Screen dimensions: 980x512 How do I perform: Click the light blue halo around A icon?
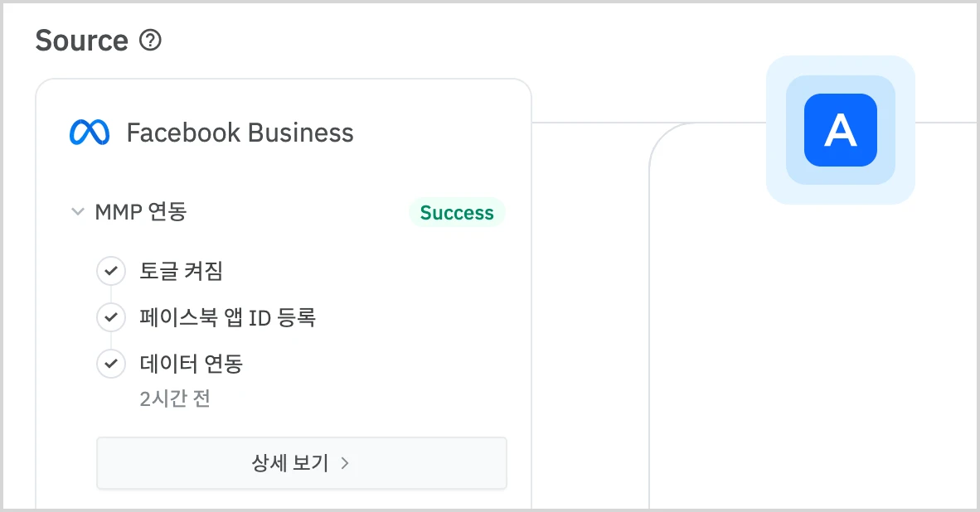[778, 191]
